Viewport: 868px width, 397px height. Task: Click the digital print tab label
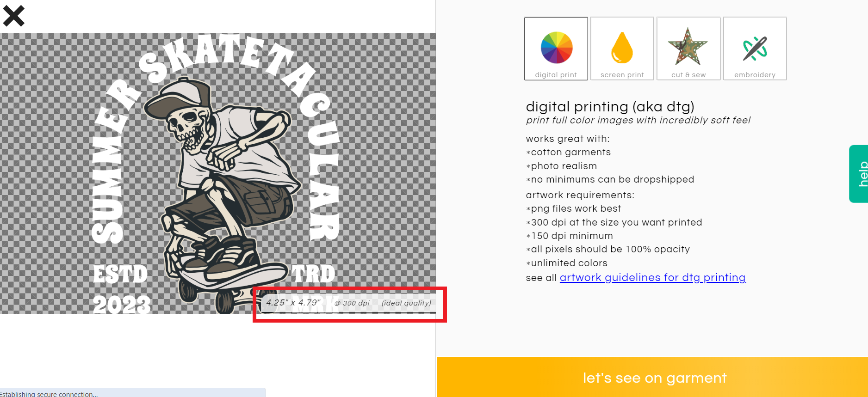click(556, 75)
